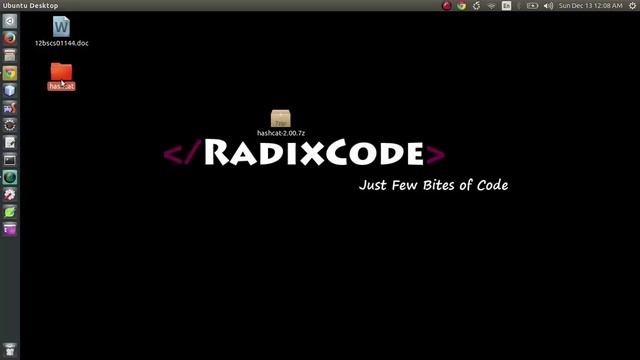Launch Google Chrome from the launcher
640x360 pixels.
pos(10,73)
